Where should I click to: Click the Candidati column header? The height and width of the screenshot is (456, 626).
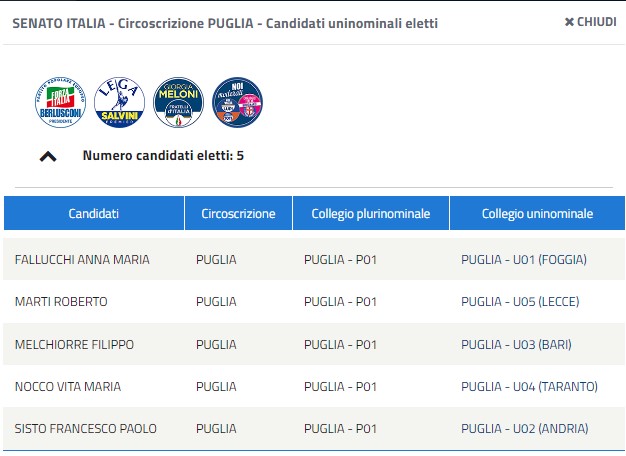tap(94, 213)
